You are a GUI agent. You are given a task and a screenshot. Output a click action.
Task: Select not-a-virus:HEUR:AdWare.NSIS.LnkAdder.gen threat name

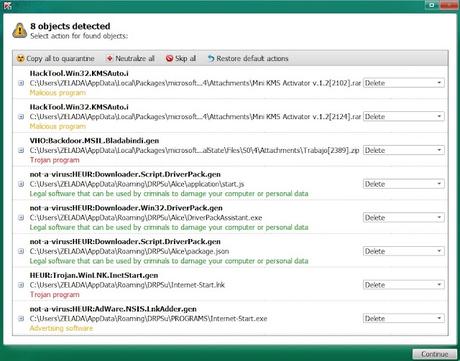pos(113,309)
